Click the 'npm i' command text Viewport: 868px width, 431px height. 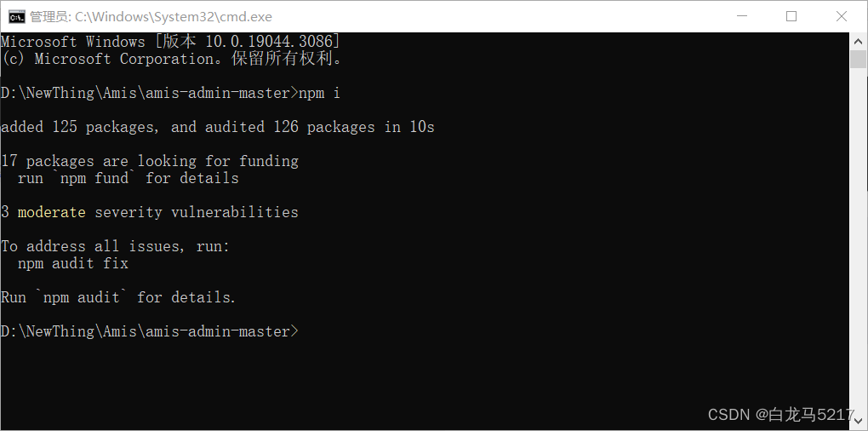tap(319, 93)
